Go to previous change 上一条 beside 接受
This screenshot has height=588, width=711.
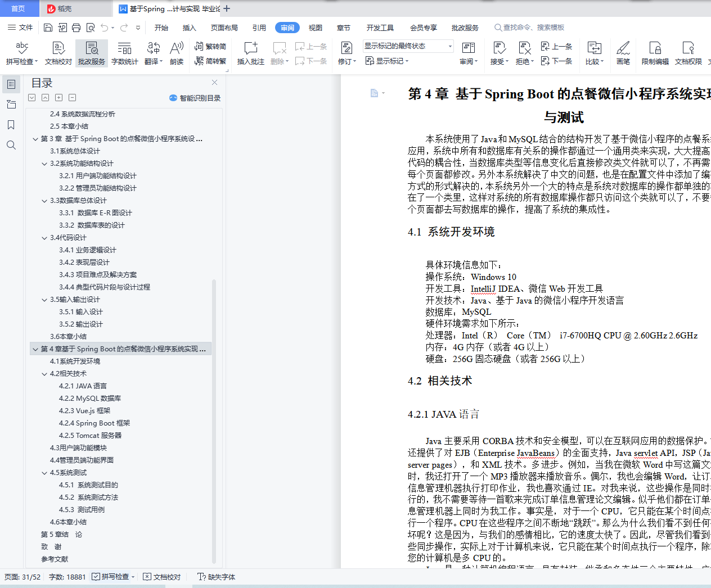point(556,47)
